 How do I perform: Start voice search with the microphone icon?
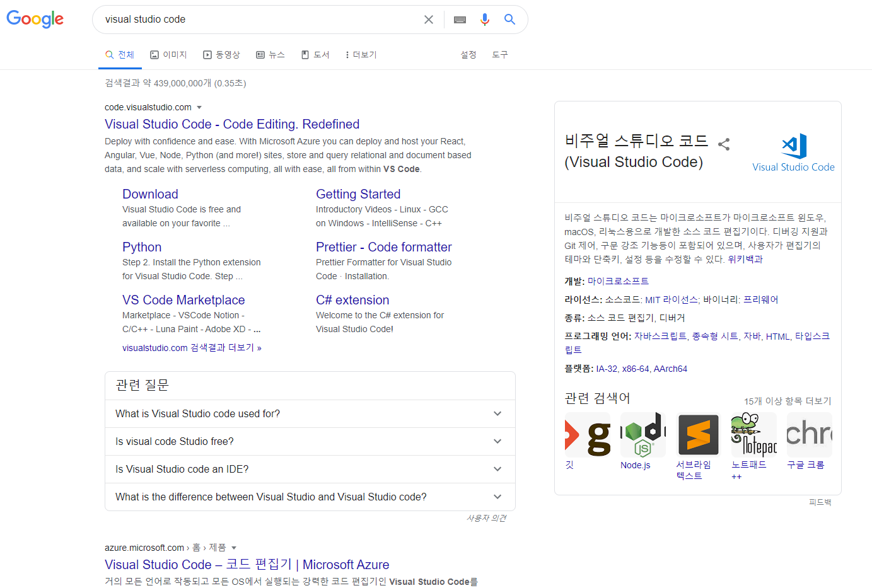[484, 20]
